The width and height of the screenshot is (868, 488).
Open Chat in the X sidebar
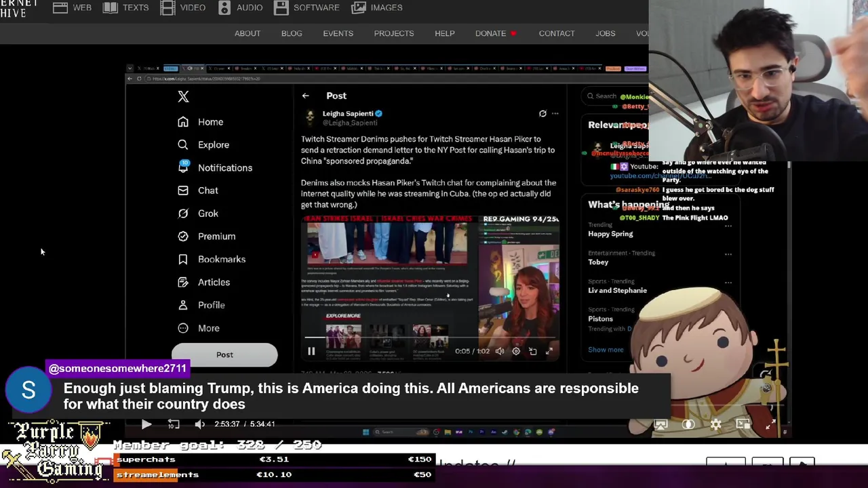(198, 190)
